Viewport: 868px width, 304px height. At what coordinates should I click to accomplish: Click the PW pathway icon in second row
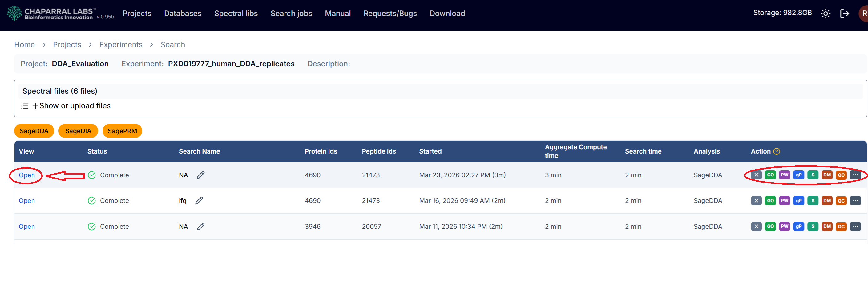pyautogui.click(x=785, y=201)
